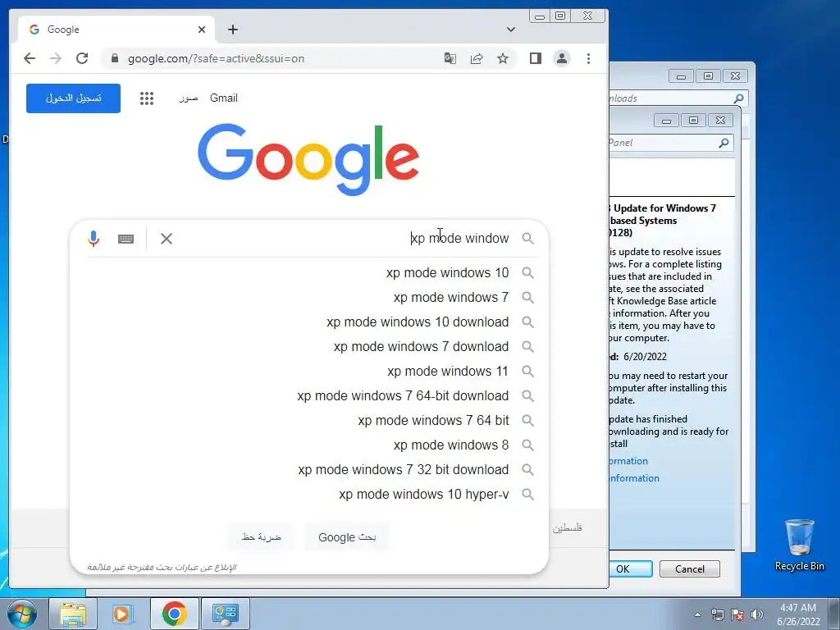Bookmark this page with the star icon

pyautogui.click(x=503, y=58)
